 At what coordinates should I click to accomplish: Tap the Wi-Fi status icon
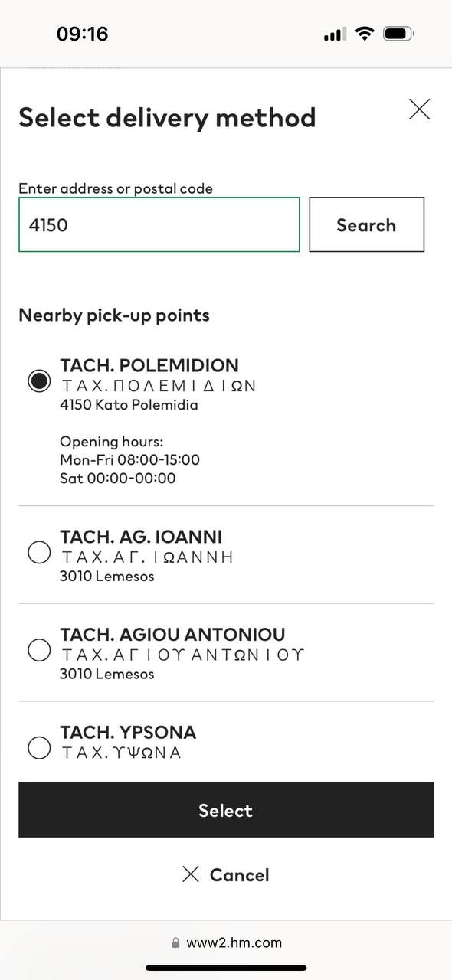365,34
